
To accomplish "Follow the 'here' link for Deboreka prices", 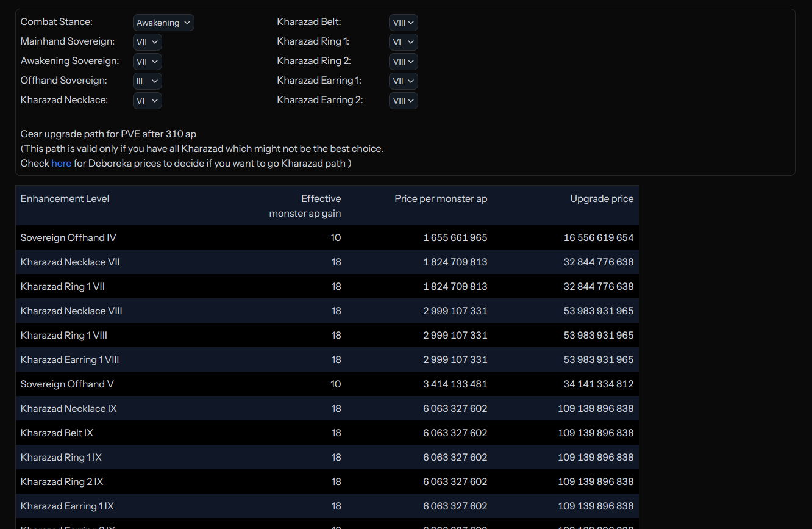I will 61,164.
